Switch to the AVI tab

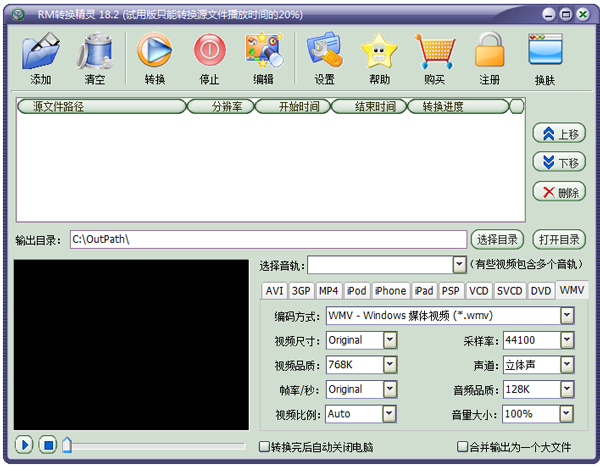(x=274, y=291)
